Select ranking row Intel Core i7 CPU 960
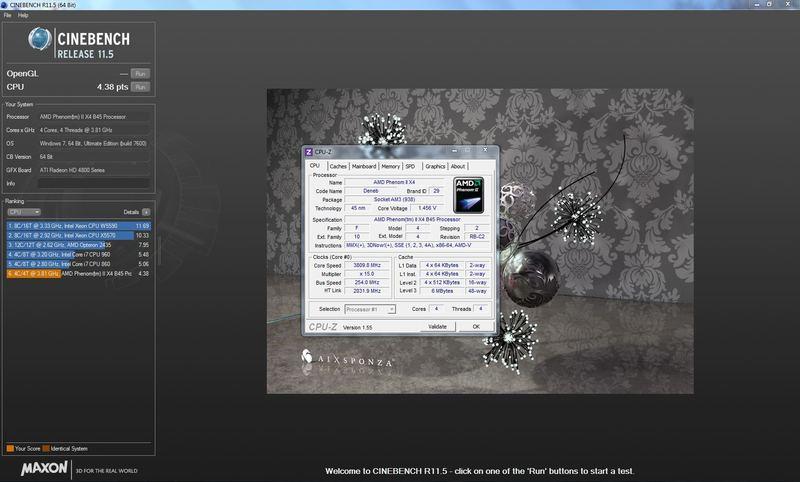Viewport: 800px width, 482px height. click(x=79, y=254)
